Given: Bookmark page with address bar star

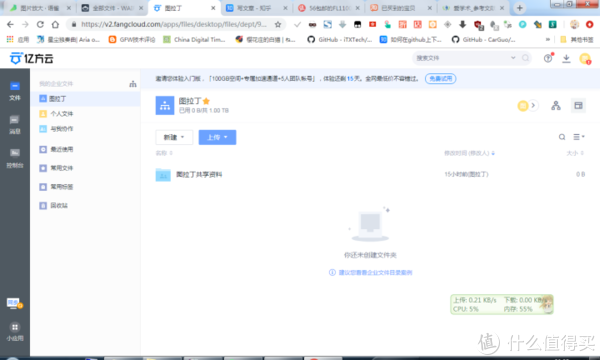Looking at the screenshot, I should 278,24.
